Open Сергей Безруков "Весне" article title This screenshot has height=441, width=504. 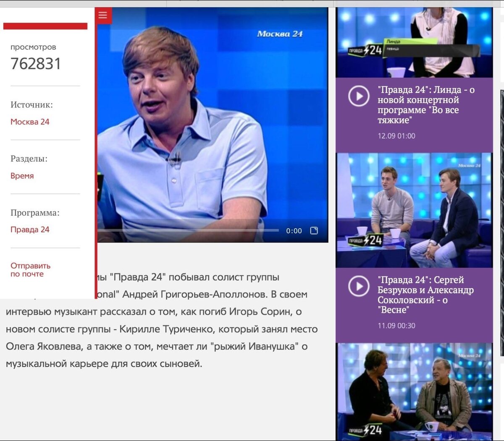pyautogui.click(x=425, y=295)
